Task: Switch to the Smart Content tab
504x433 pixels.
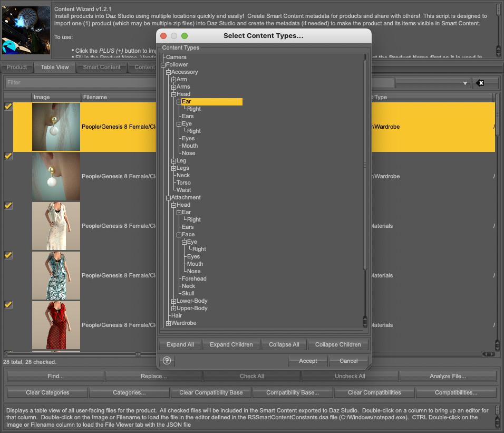Action: pos(102,67)
